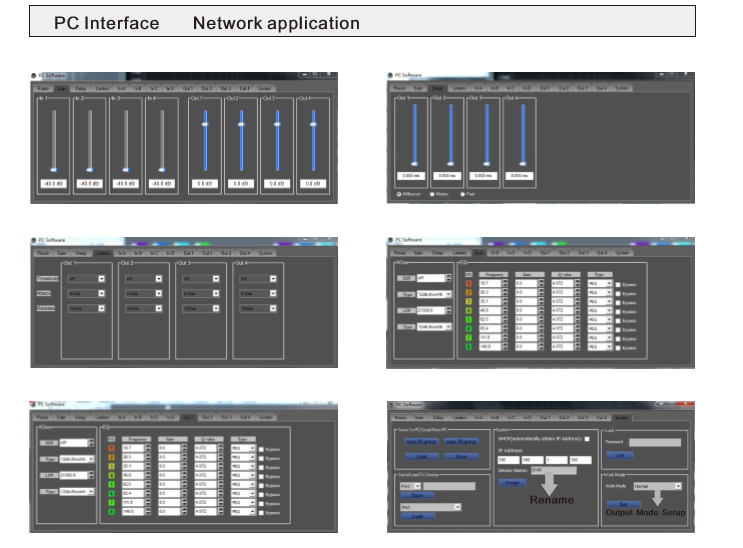Click the Password input field in Lock section
Image resolution: width=743 pixels, height=548 pixels.
655,442
